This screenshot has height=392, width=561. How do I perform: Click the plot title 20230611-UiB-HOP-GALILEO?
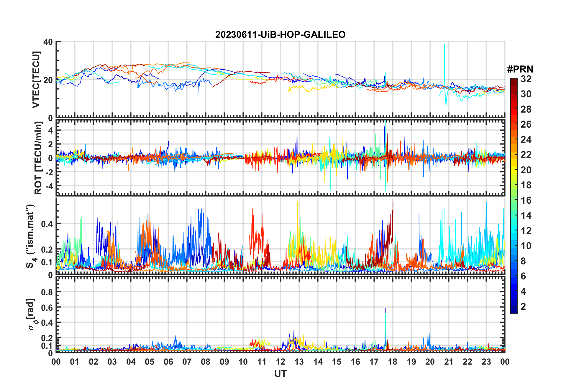[x=280, y=35]
